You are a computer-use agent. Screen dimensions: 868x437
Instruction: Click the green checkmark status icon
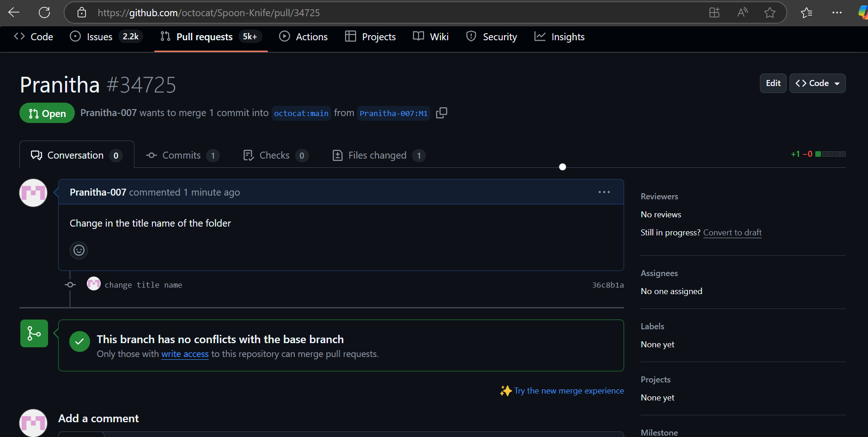pyautogui.click(x=79, y=341)
